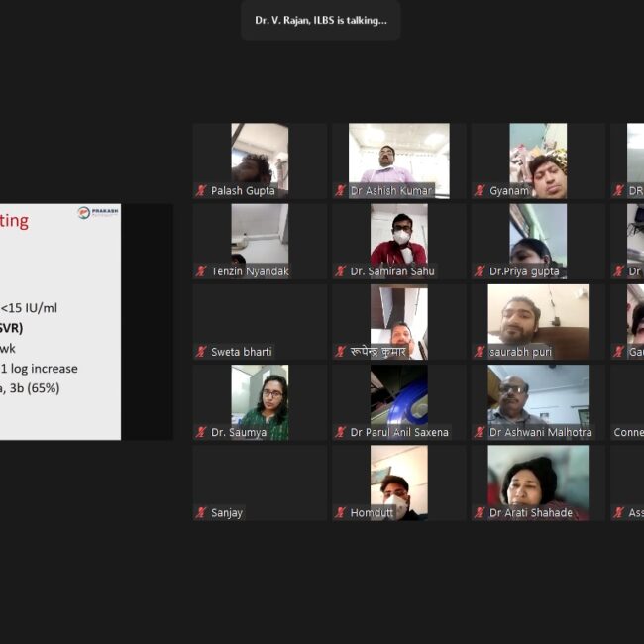The height and width of the screenshot is (644, 644).
Task: Click muted microphone icon next to Gyanam
Action: coord(480,190)
